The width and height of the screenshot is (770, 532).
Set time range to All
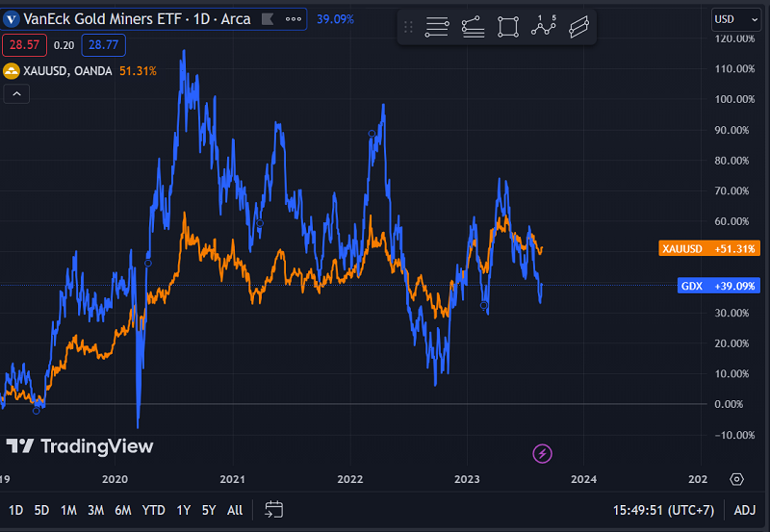coord(235,510)
